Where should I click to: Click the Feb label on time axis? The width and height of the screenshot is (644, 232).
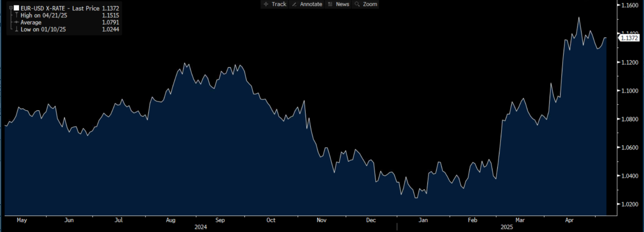click(x=472, y=220)
